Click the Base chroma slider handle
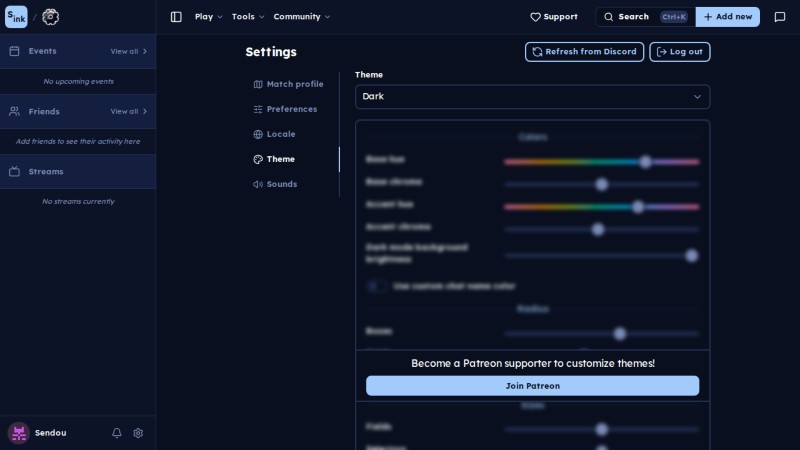 click(x=602, y=184)
